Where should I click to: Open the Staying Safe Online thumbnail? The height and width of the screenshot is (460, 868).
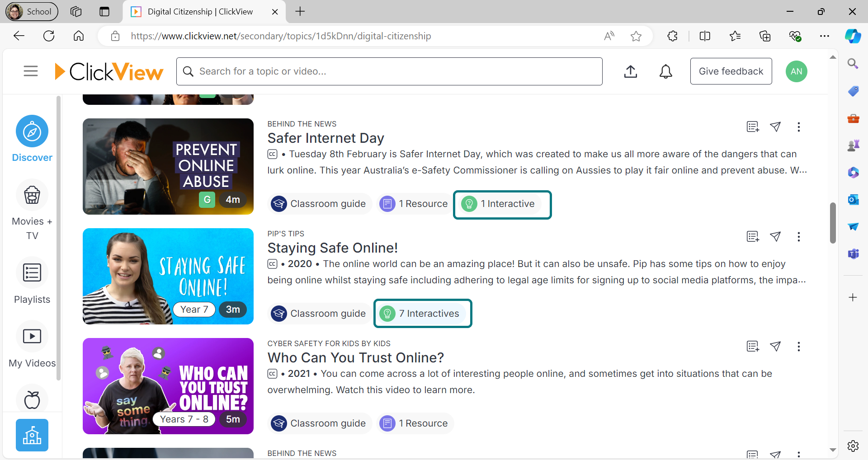168,276
